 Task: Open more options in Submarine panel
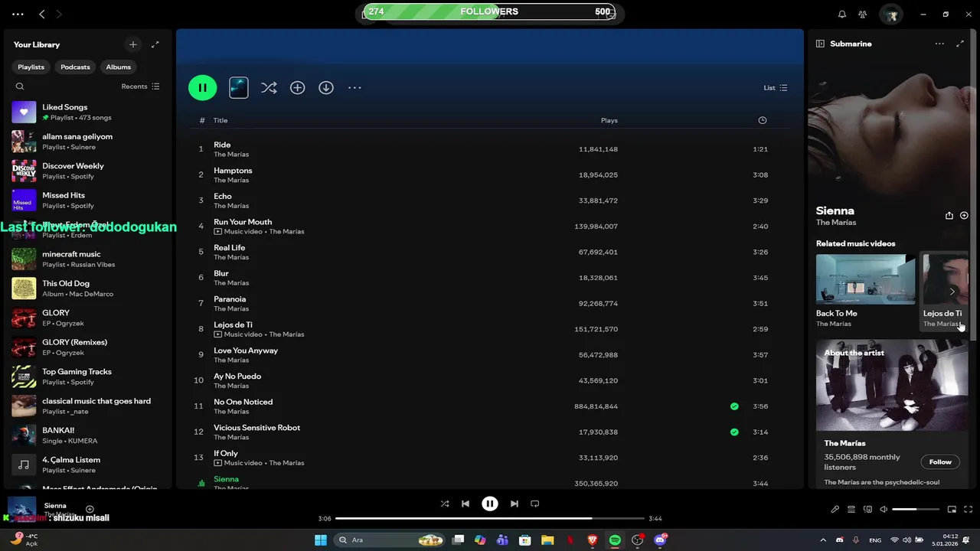(939, 44)
